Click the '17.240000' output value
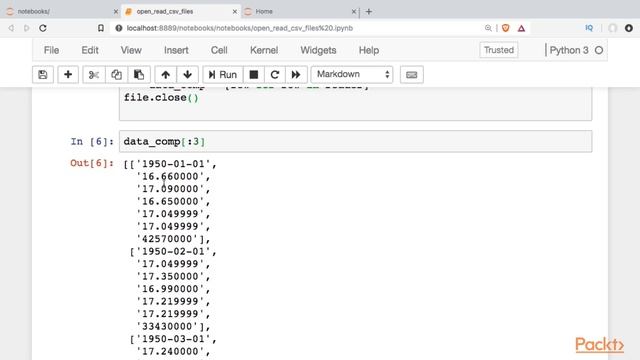This screenshot has width=640, height=360. (x=170, y=351)
